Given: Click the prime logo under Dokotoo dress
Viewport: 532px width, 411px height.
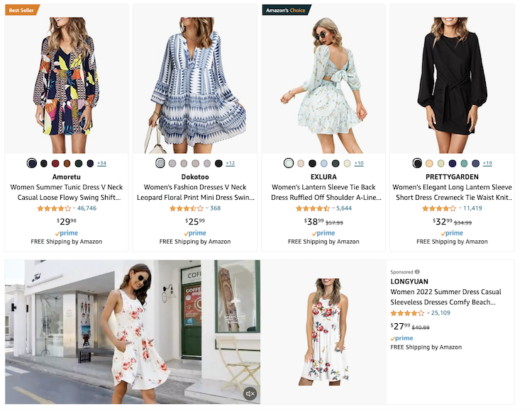Looking at the screenshot, I should [x=195, y=232].
